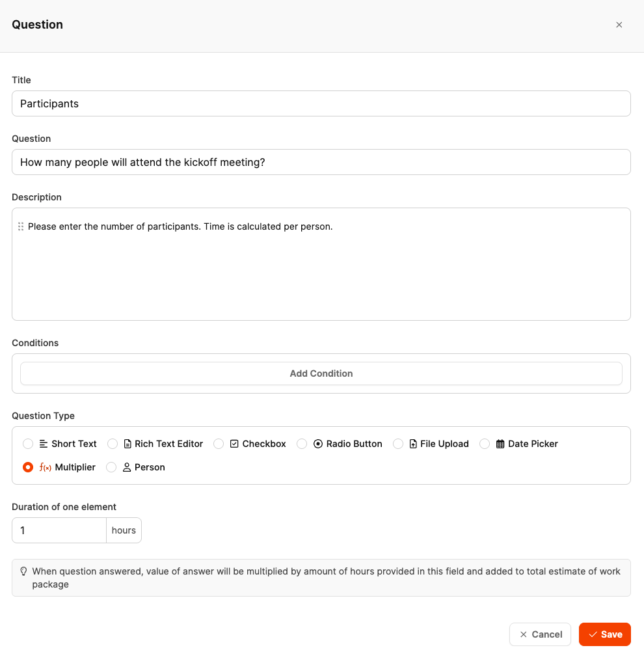Click the lightbulb hint icon
This screenshot has height=663, width=644.
pyautogui.click(x=23, y=571)
